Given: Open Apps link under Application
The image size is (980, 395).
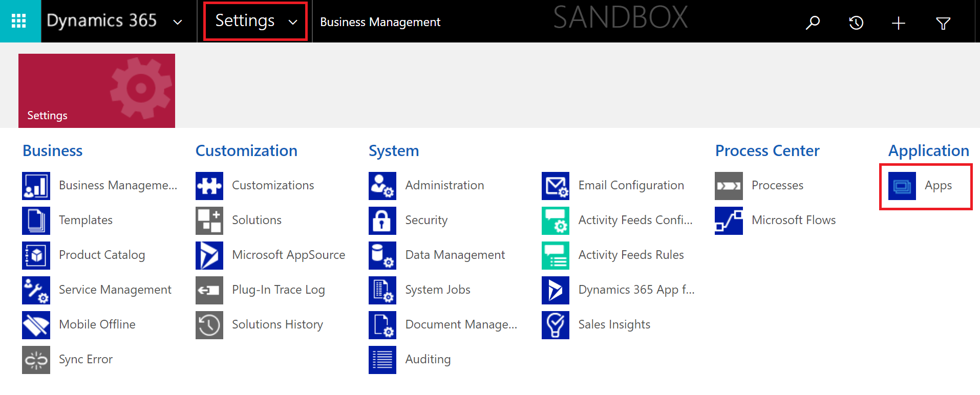Looking at the screenshot, I should (x=938, y=185).
